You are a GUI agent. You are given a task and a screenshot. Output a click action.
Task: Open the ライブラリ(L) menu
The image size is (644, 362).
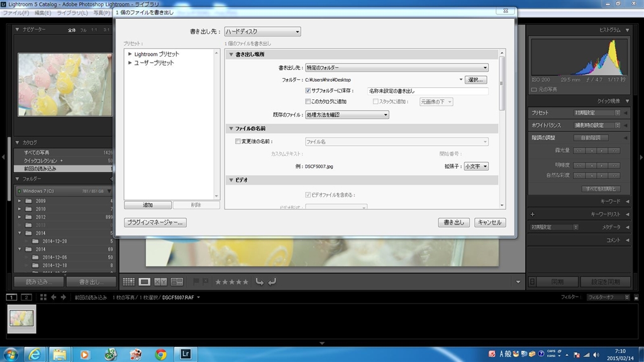coord(72,13)
